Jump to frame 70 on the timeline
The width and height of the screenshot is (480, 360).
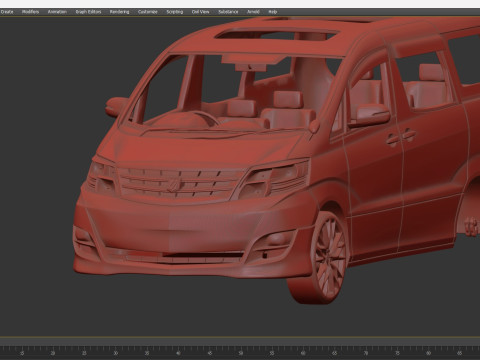coord(366,353)
